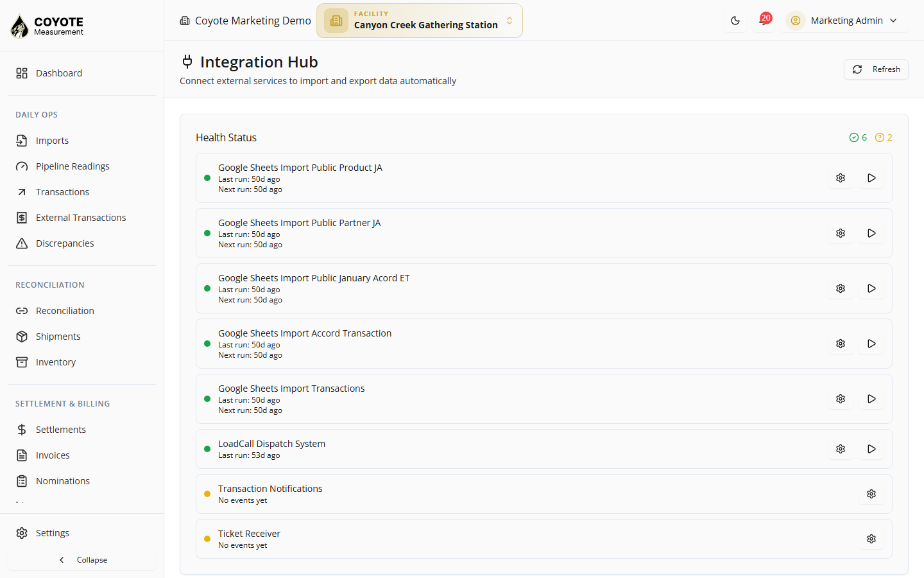Toggle dark mode with the moon icon
924x578 pixels.
(735, 21)
